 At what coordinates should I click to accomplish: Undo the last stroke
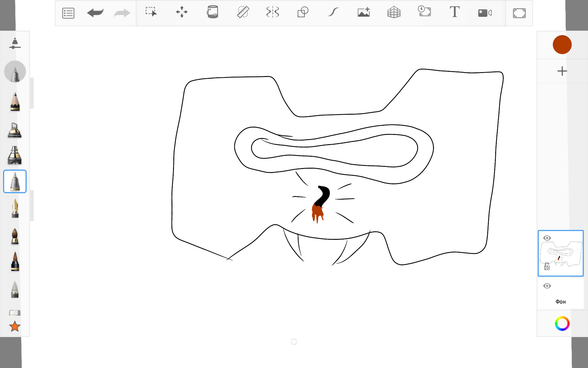pyautogui.click(x=95, y=13)
